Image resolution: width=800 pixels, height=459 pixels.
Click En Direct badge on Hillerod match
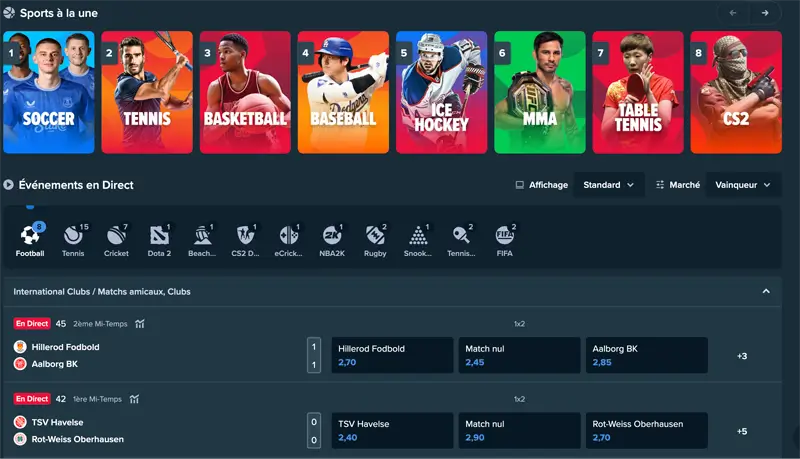click(32, 323)
